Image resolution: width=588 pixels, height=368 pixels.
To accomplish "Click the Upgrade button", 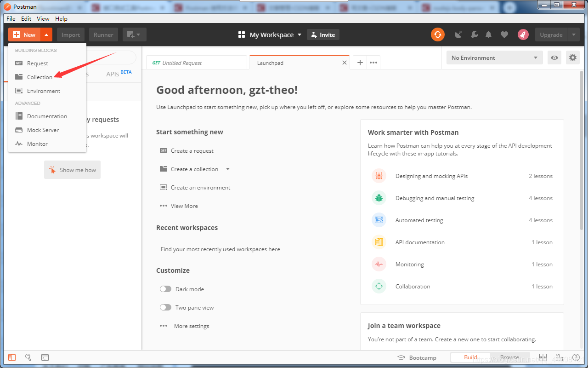I will (551, 34).
